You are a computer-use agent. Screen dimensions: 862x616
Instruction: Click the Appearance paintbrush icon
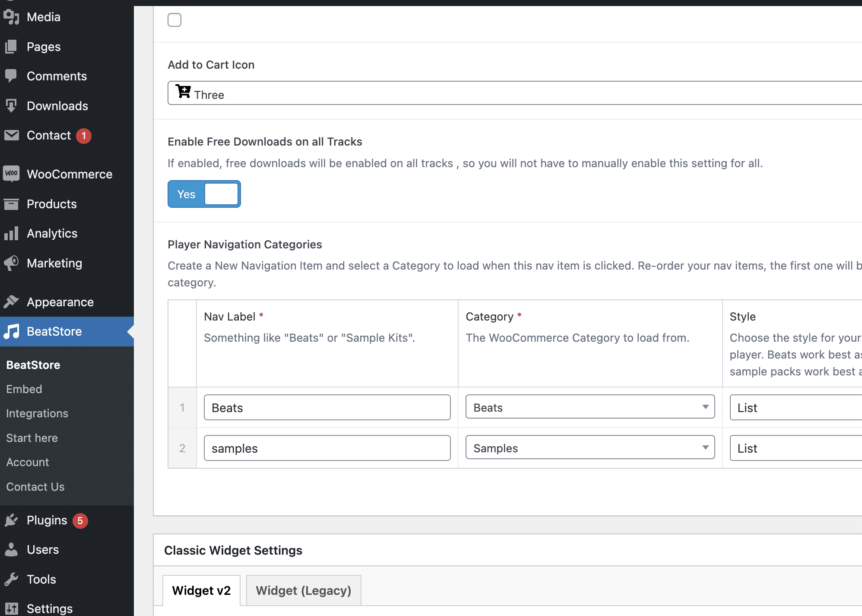[11, 302]
